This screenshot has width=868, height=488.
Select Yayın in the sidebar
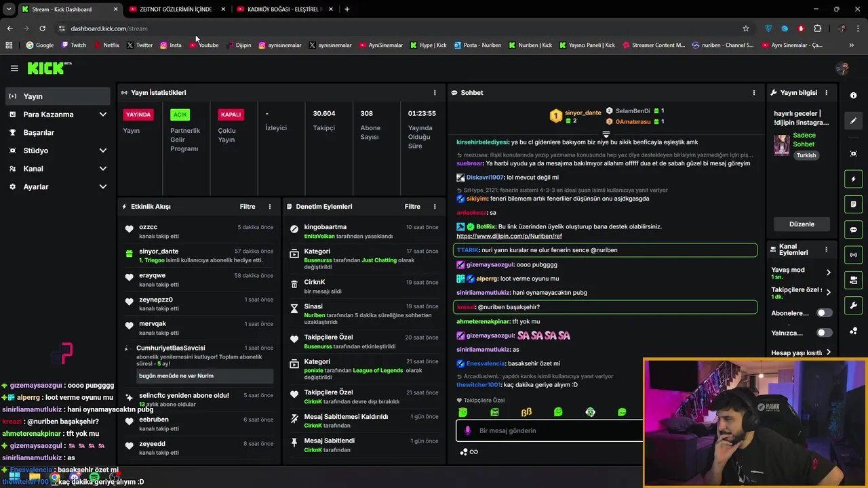tap(58, 96)
